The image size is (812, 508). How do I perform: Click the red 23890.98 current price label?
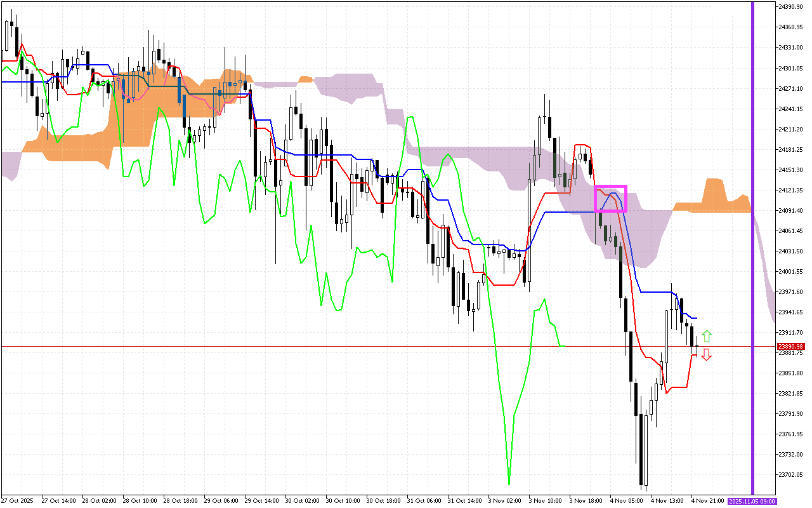pyautogui.click(x=790, y=346)
